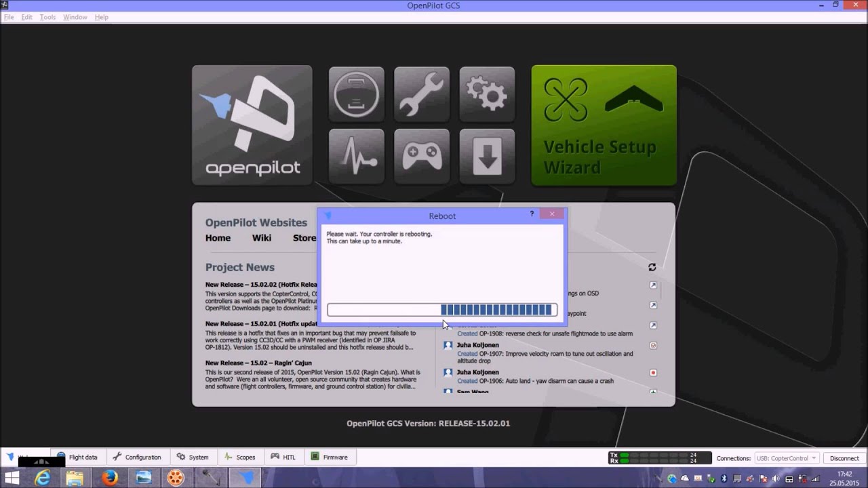This screenshot has height=488, width=868.
Task: Open the link arrow beside OP-1908 entry
Action: [653, 325]
